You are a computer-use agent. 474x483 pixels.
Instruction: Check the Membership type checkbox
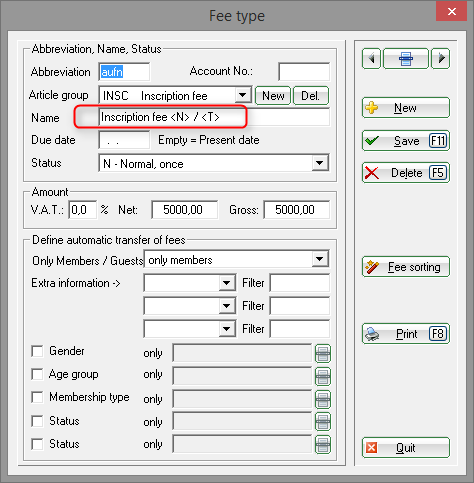click(37, 397)
